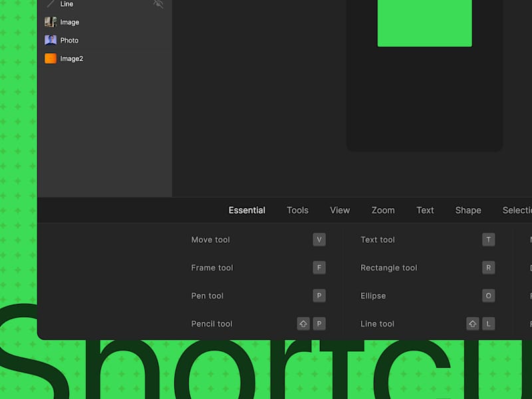Screen dimensions: 532x399
Task: Select the Image2 layer name
Action: pos(72,59)
